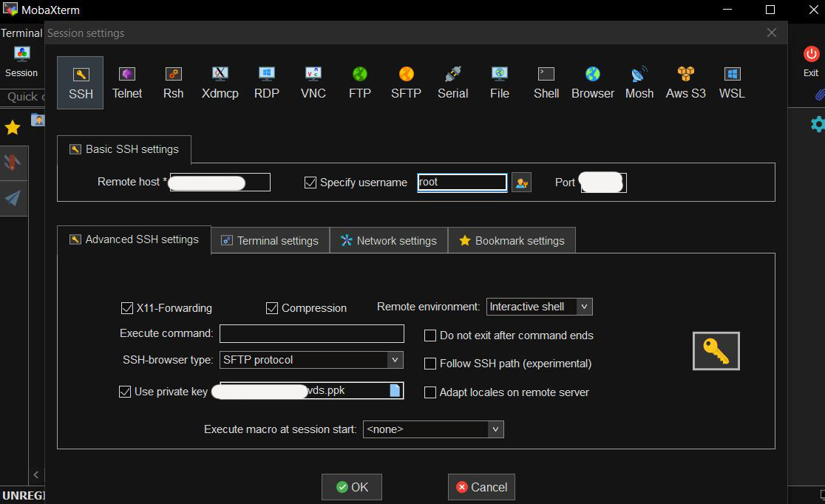The width and height of the screenshot is (825, 504).
Task: Browse for private key file icon
Action: (x=395, y=390)
